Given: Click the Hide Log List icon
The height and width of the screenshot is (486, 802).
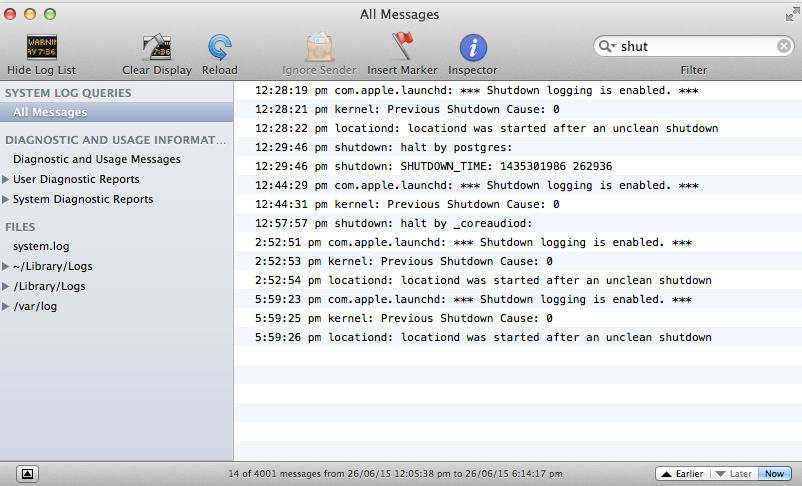Looking at the screenshot, I should click(41, 48).
